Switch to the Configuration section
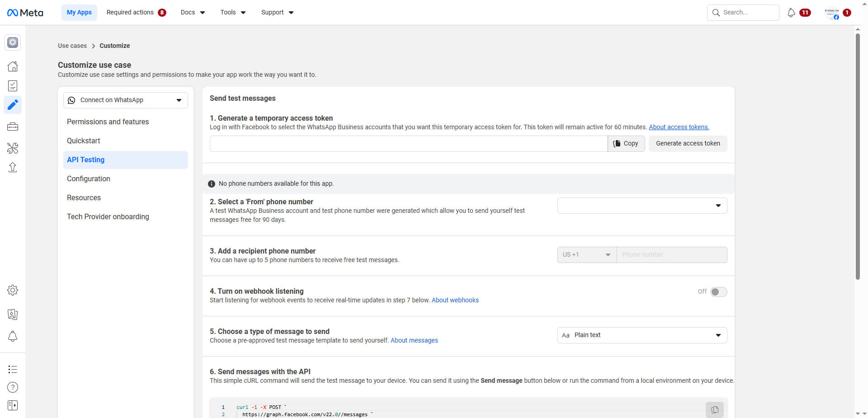 click(89, 179)
